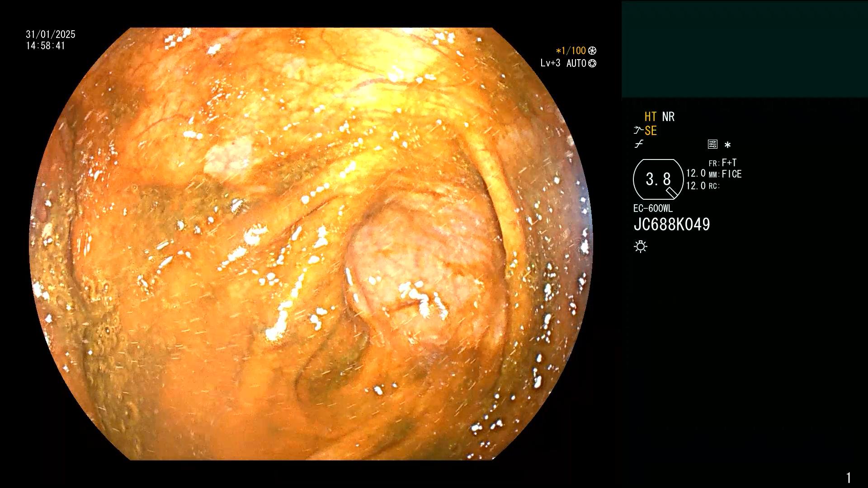Click the FR: F+T setting
868x488 pixels.
coord(722,163)
